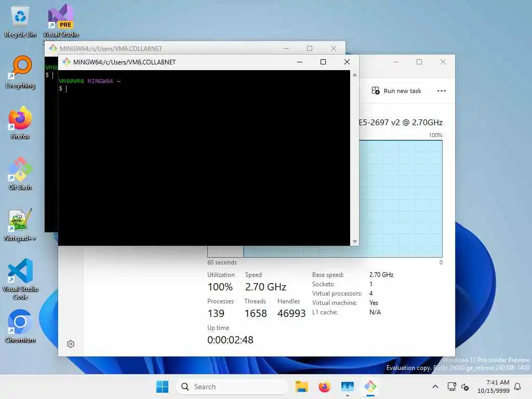The height and width of the screenshot is (399, 532).
Task: Open the clock showing 7:41 AM
Action: [494, 387]
